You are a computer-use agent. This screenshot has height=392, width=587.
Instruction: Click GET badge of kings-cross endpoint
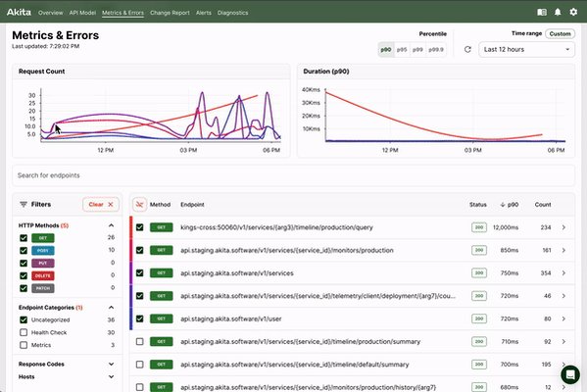click(162, 227)
